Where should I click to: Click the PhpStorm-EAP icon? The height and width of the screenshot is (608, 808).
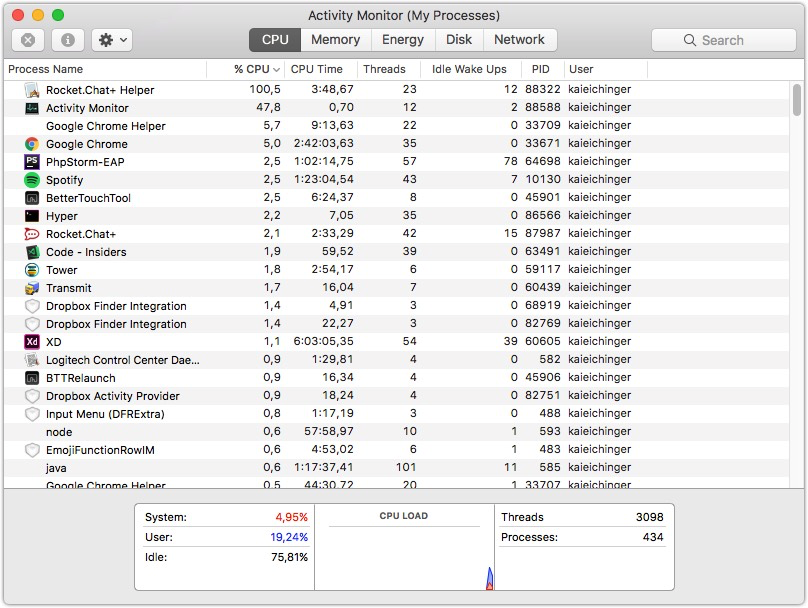coord(32,162)
